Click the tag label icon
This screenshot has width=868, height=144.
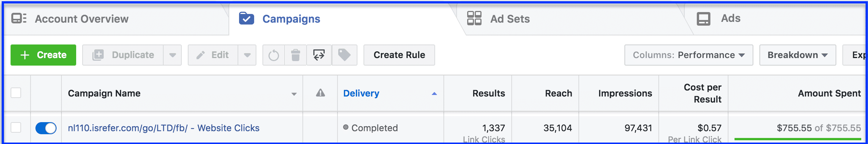(344, 55)
